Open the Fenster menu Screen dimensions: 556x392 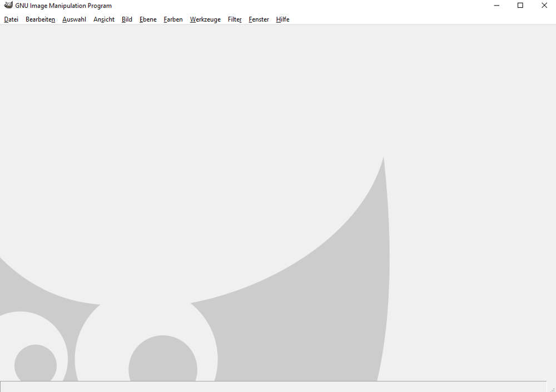tap(259, 19)
